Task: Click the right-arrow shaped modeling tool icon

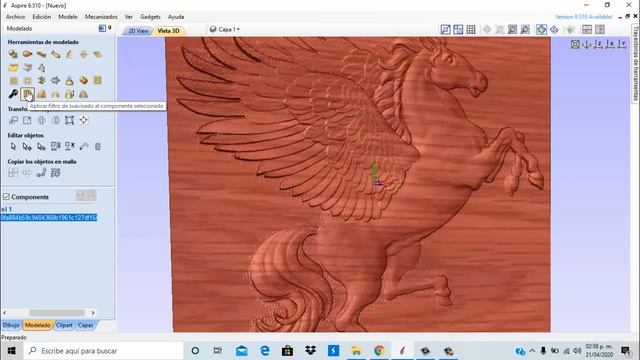Action: [56, 80]
